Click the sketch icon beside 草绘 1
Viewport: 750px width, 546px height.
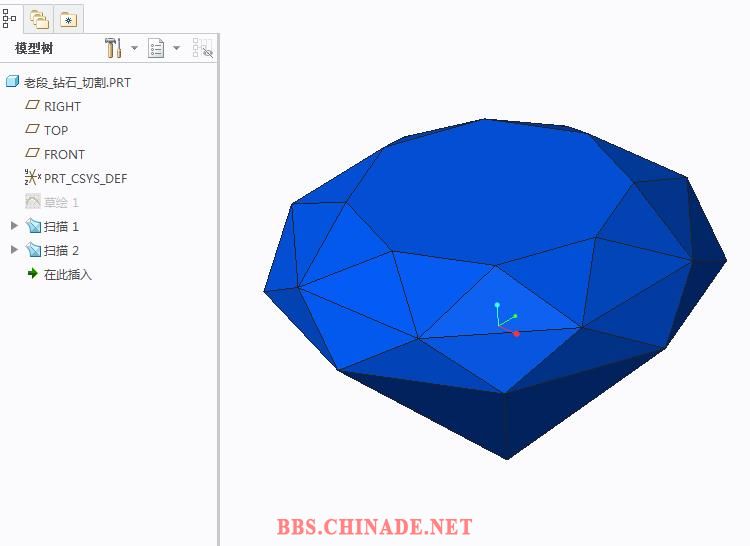tap(33, 201)
